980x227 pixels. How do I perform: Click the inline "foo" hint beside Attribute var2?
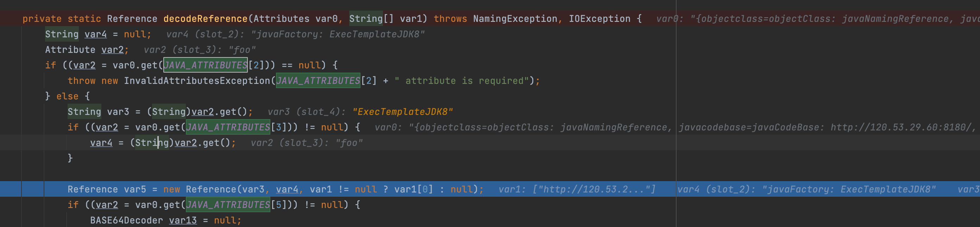pos(242,50)
